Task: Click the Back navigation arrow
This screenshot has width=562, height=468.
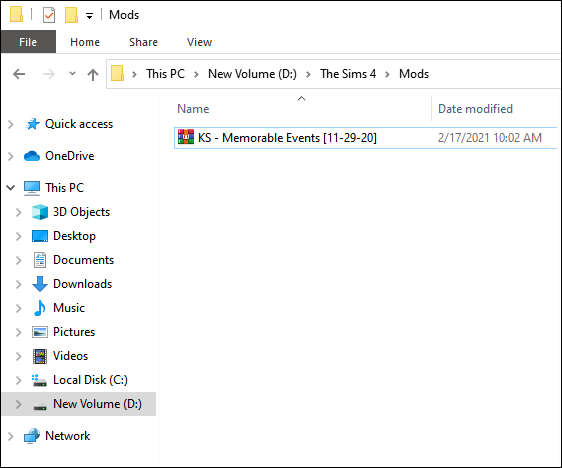Action: pos(19,74)
